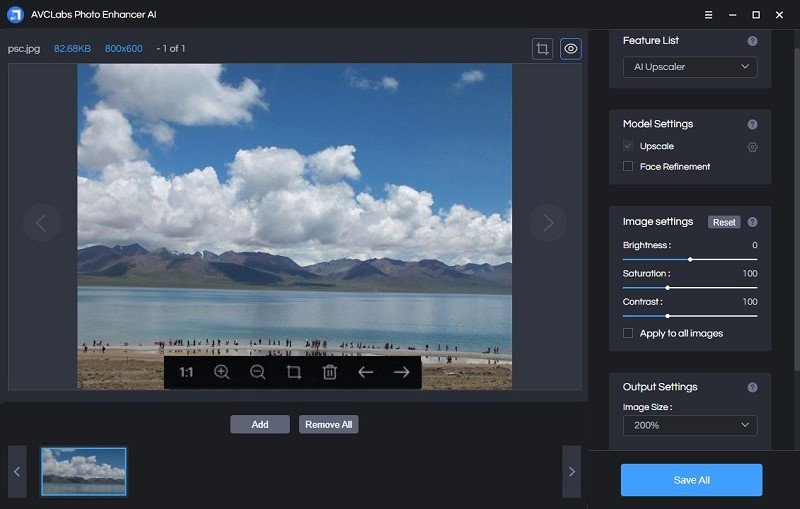Screen dimensions: 800x509
Task: Delete image using the trash icon
Action: [x=330, y=372]
